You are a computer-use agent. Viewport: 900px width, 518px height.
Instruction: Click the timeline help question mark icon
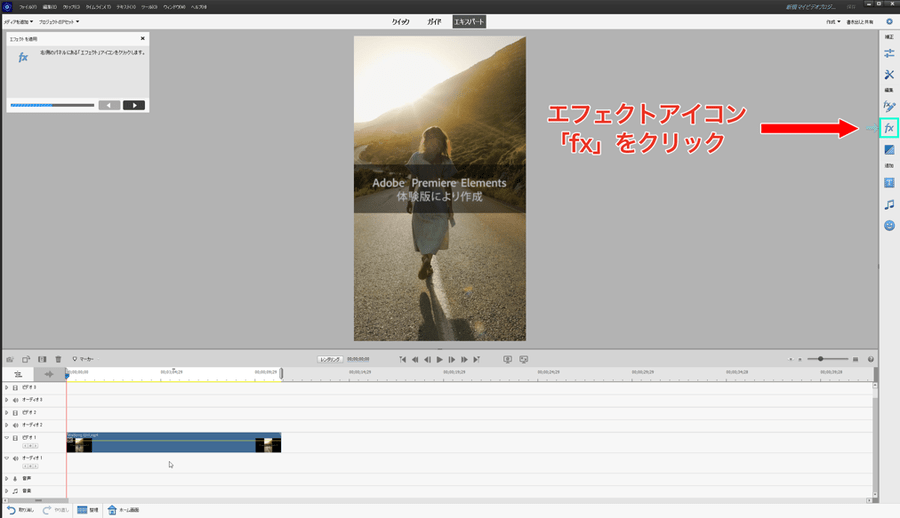[x=871, y=359]
